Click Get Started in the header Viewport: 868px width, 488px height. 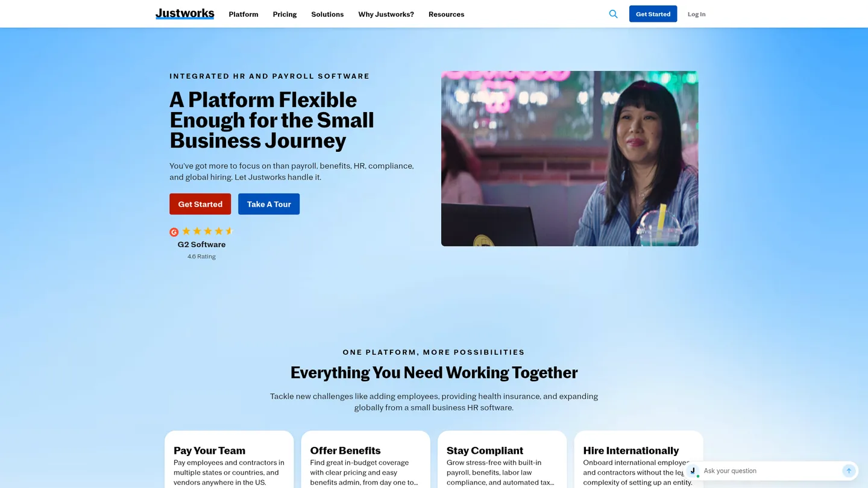(x=653, y=14)
